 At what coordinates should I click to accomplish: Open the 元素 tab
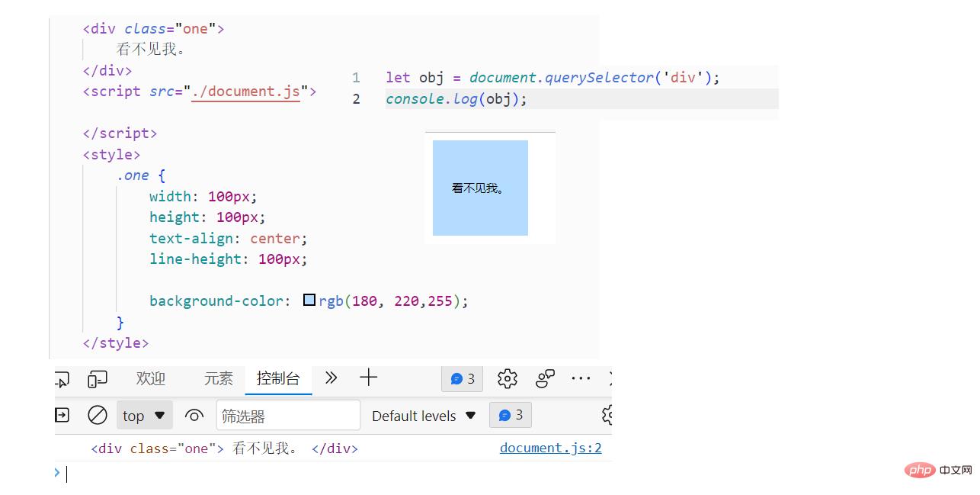coord(219,379)
